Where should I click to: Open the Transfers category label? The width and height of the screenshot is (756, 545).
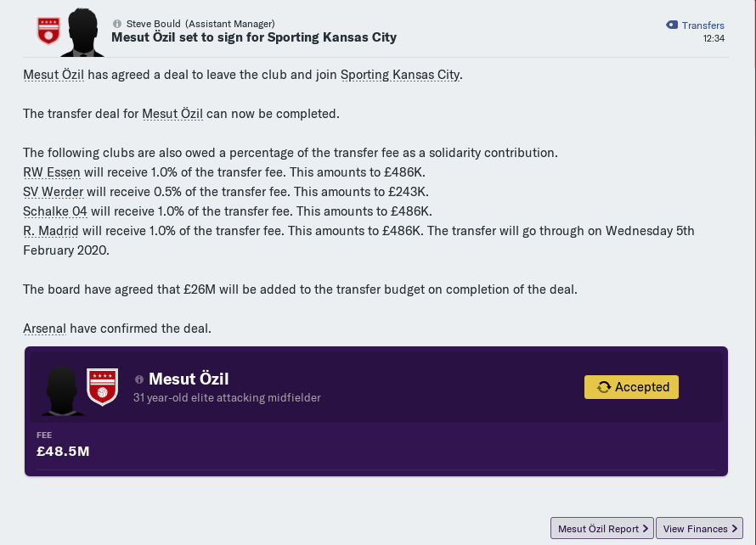pos(702,25)
